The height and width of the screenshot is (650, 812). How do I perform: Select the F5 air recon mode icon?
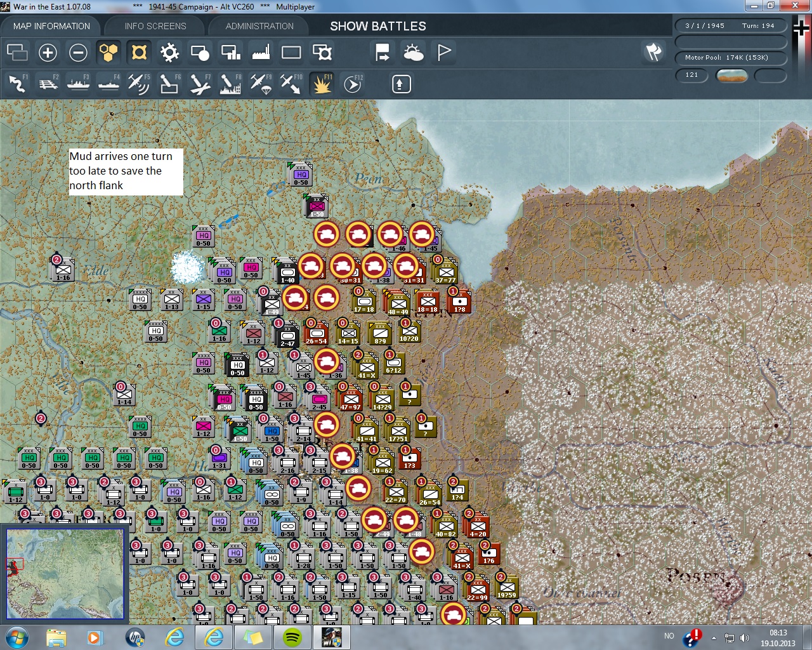(x=139, y=84)
